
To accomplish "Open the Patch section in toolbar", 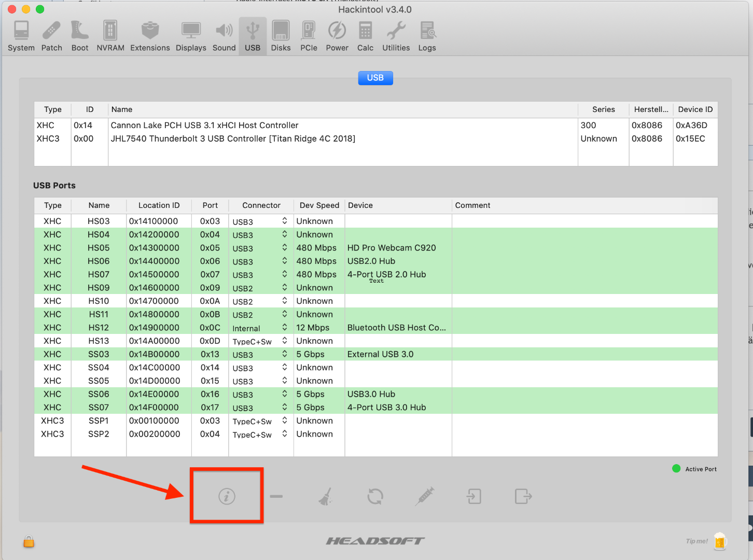I will [51, 36].
